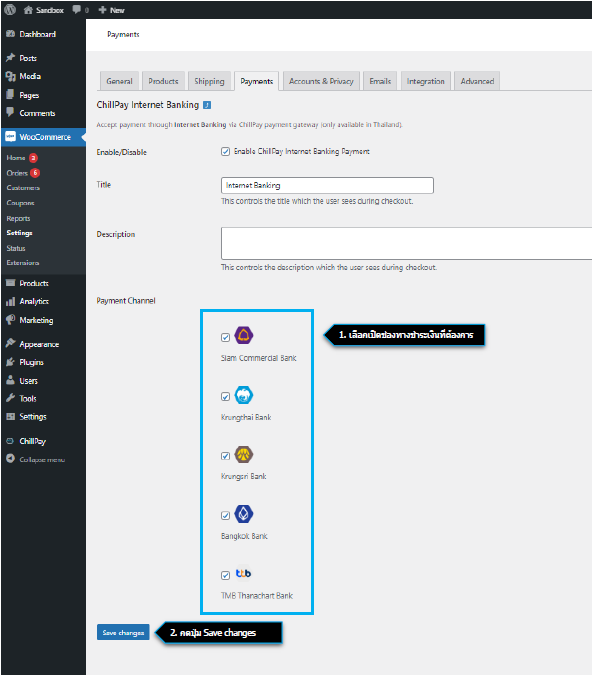Open the ChillPay menu icon
Image resolution: width=593 pixels, height=678 pixels.
(10, 441)
